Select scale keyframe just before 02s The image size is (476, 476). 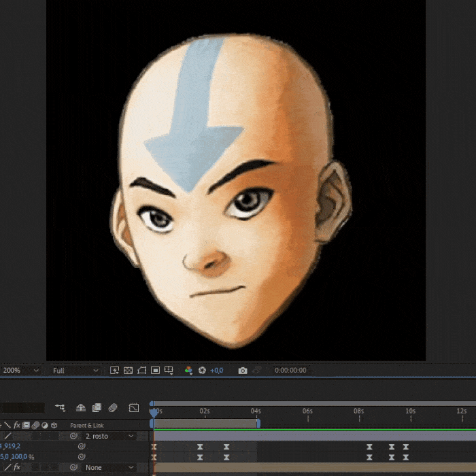pyautogui.click(x=200, y=457)
